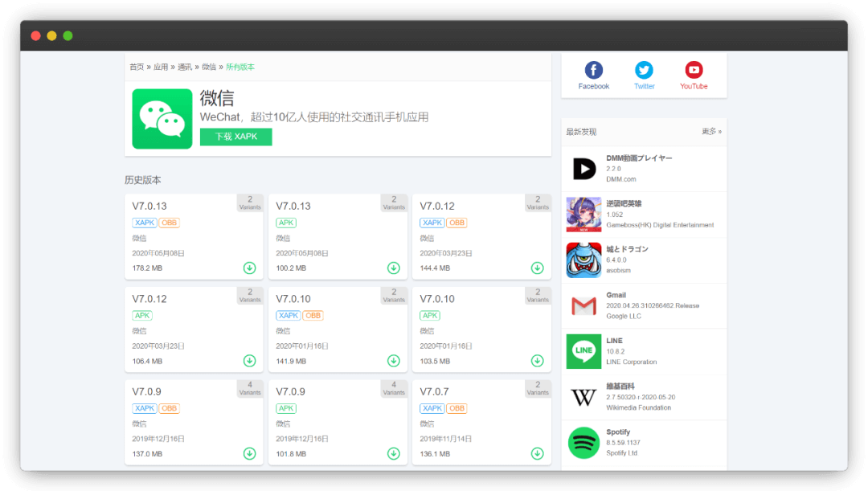Click OBB tag on V7.0.7 card
The image size is (868, 491).
tap(457, 408)
